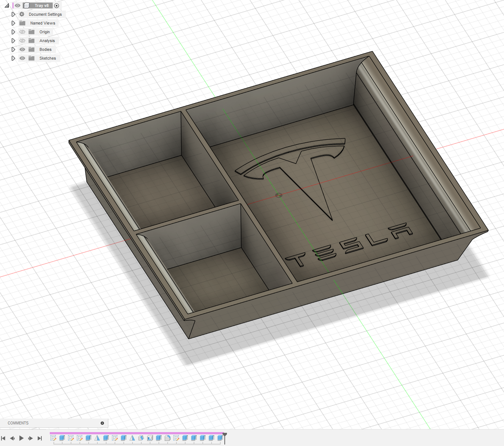This screenshot has height=446, width=504.
Task: Select the Tray v8 label in browser
Action: point(42,5)
